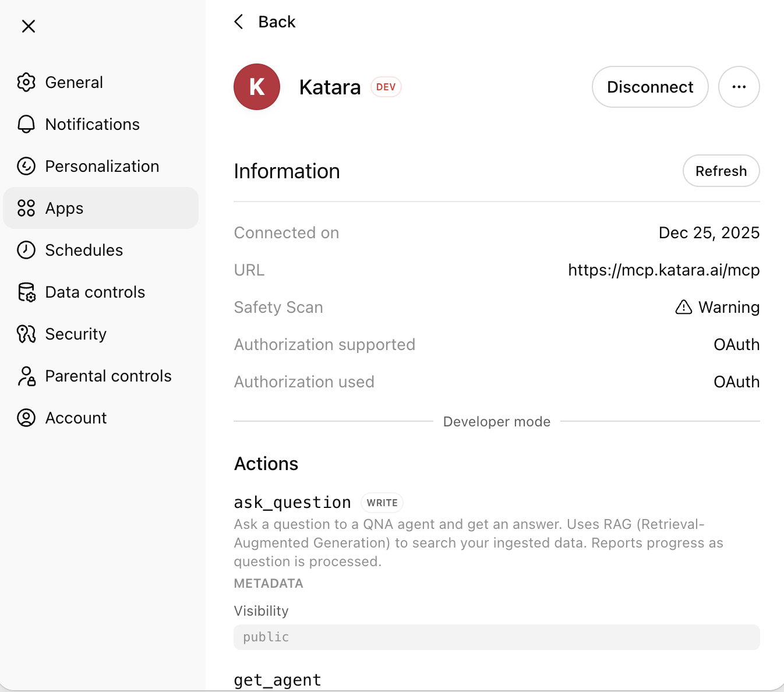The image size is (784, 692).
Task: Click the back chevron arrow icon
Action: point(239,22)
